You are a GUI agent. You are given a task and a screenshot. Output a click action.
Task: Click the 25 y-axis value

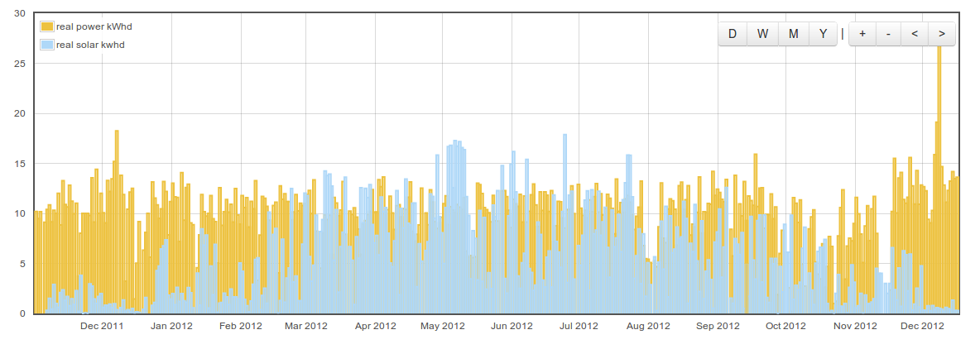(x=19, y=64)
